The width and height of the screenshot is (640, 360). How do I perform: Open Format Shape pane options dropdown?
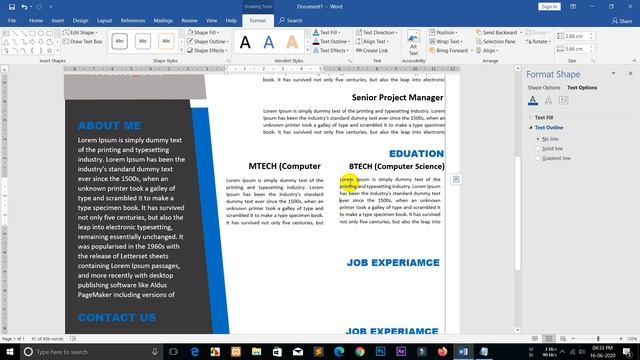coord(613,73)
